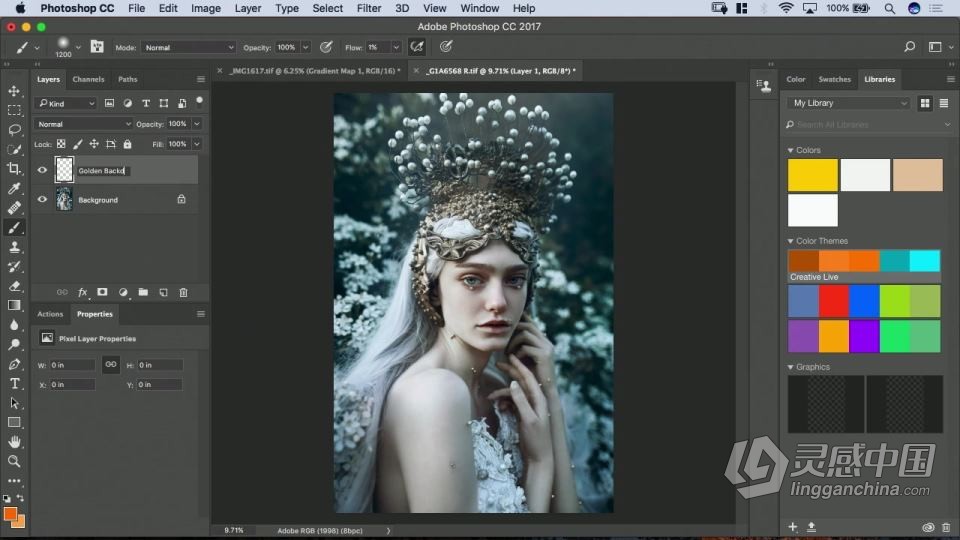Enable airbrush-style build-up
Viewport: 960px width, 540px height.
coord(417,47)
